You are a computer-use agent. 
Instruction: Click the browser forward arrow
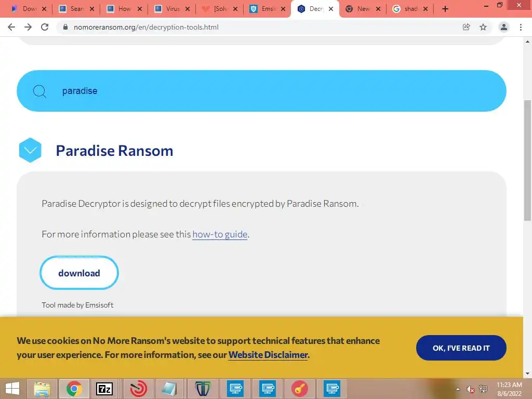(x=28, y=27)
